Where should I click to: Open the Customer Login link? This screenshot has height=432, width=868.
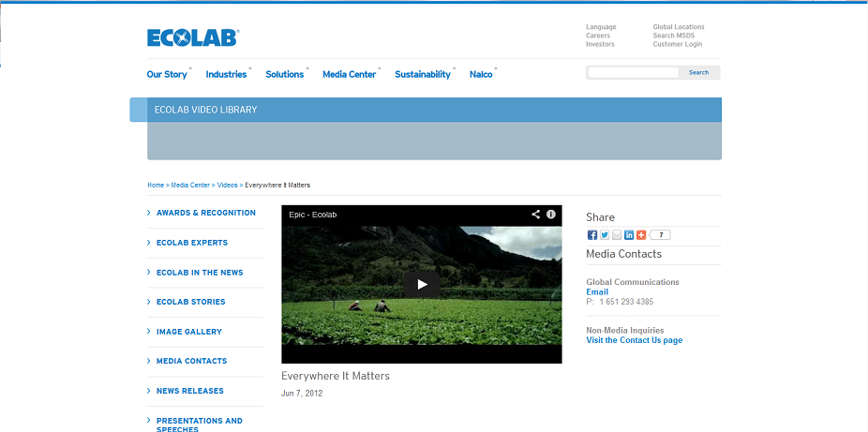click(678, 44)
